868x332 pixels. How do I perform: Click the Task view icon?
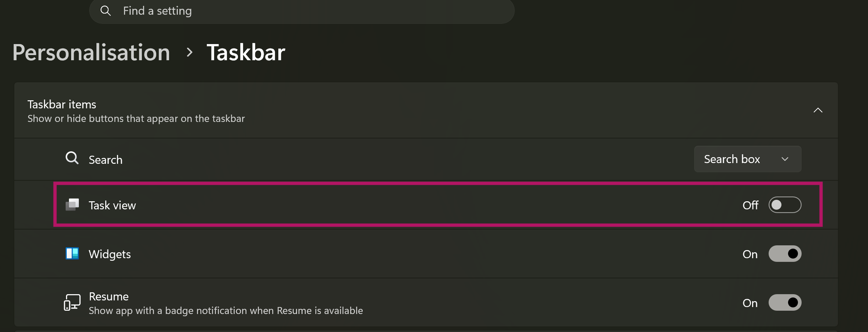pos(72,205)
